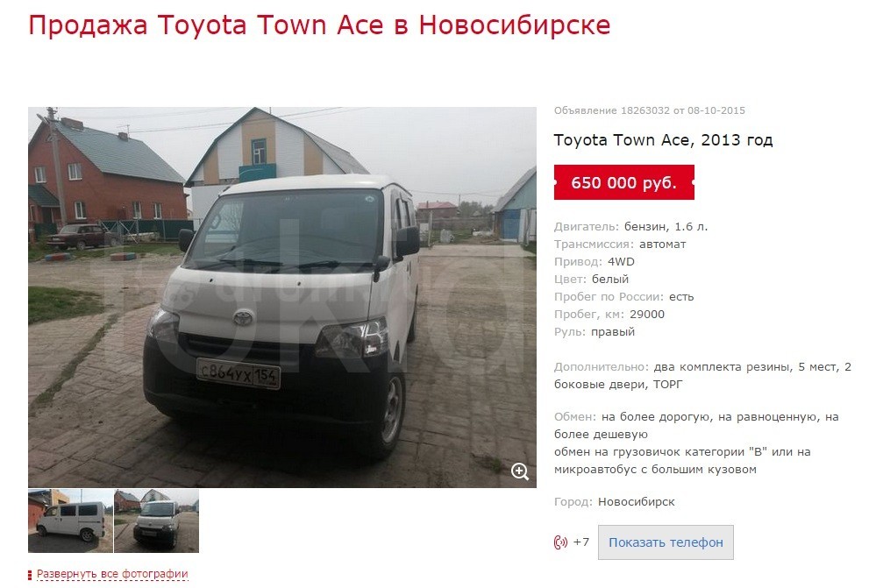
Task: Click the Руль: правый line
Action: click(595, 331)
